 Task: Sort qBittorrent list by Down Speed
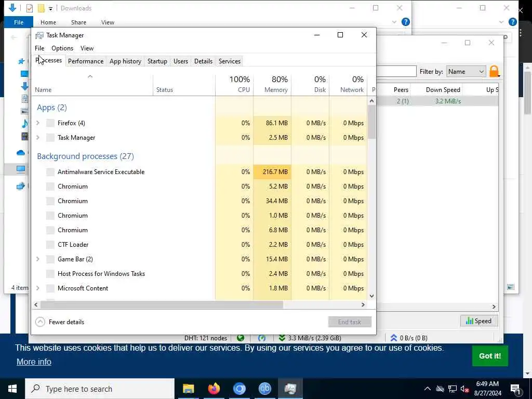click(x=443, y=90)
